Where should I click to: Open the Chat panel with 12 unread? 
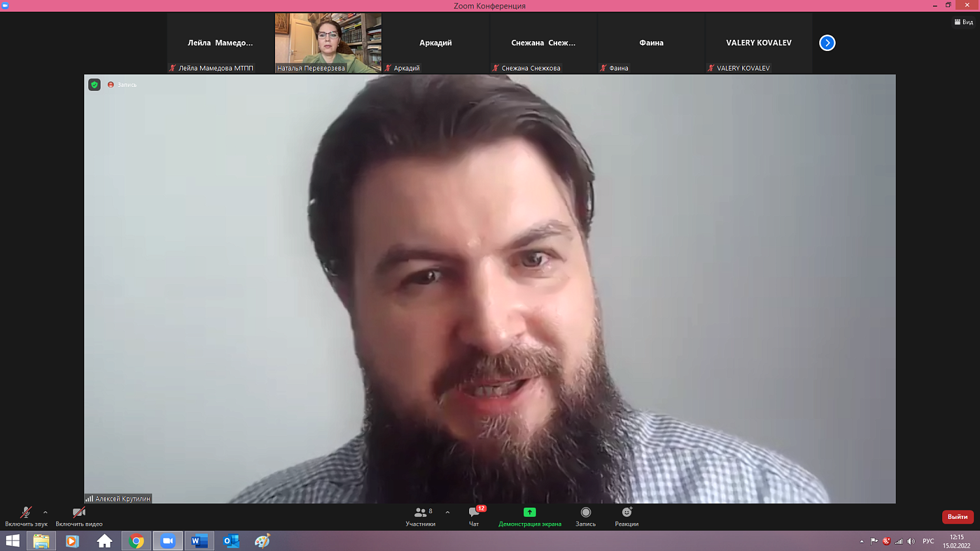[474, 516]
